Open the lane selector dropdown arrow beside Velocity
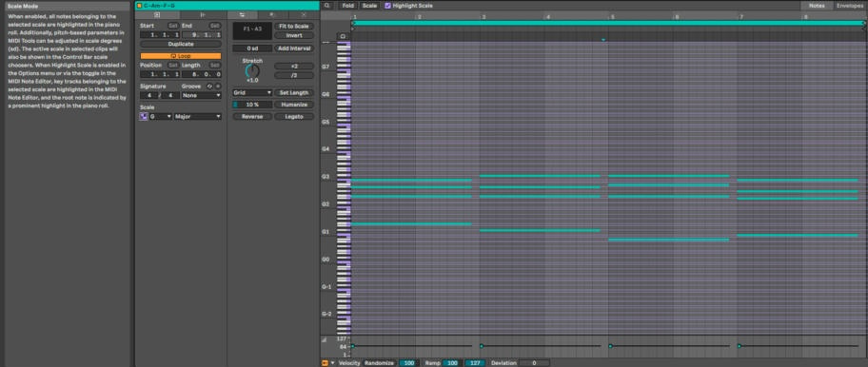The width and height of the screenshot is (868, 367). click(333, 363)
